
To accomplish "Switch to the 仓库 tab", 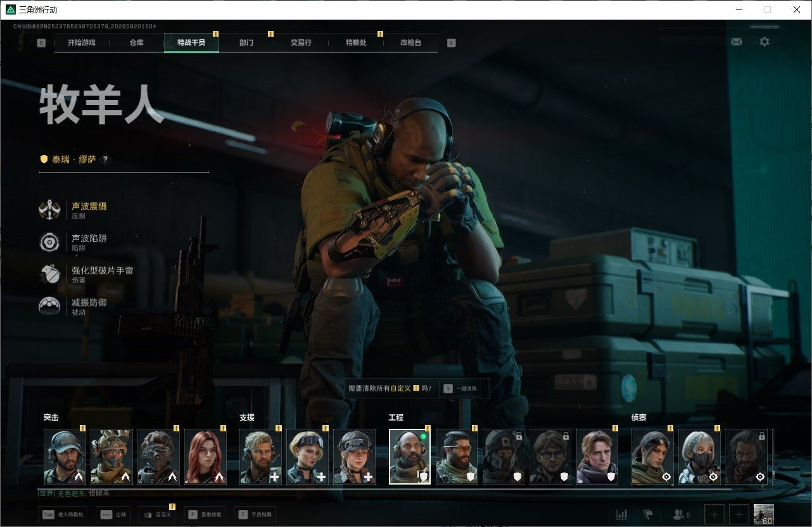I will (136, 43).
